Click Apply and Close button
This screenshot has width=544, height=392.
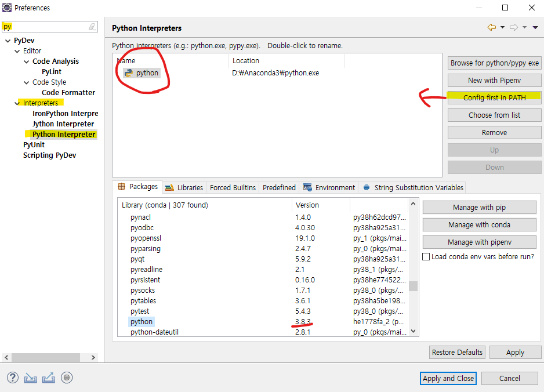pyautogui.click(x=448, y=378)
